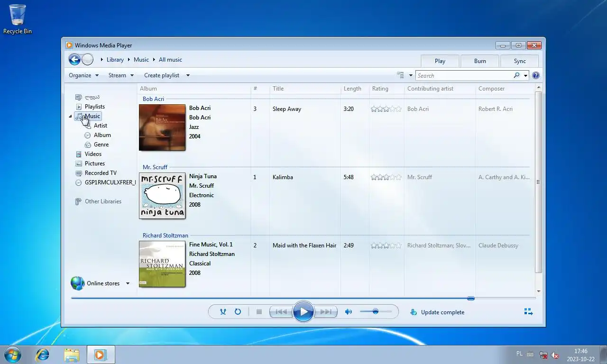The image size is (607, 364).
Task: Click All music in the breadcrumb
Action: 170,60
